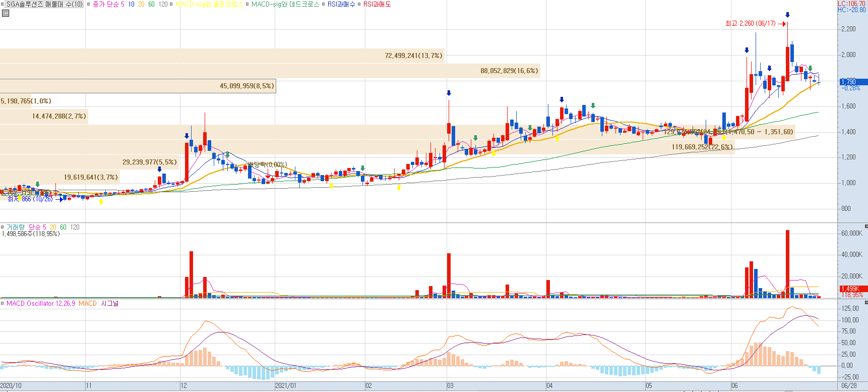This screenshot has width=868, height=392.
Task: Click the yellow up arrow in mid January
Action: tap(331, 186)
